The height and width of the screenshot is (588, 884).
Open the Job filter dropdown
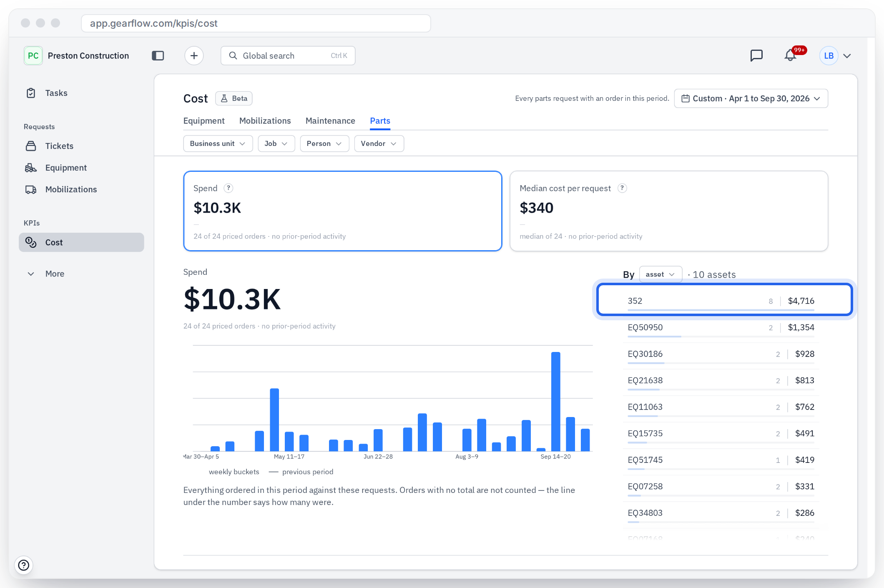point(276,143)
